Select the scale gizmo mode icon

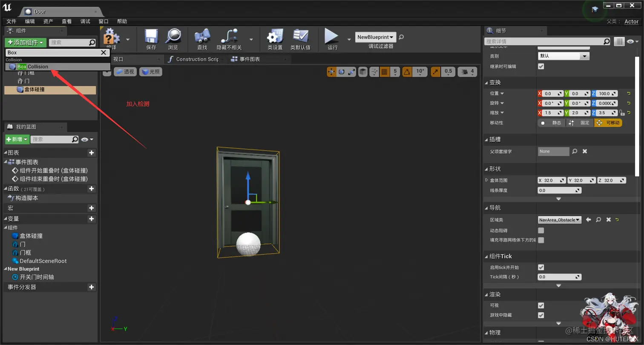[351, 72]
